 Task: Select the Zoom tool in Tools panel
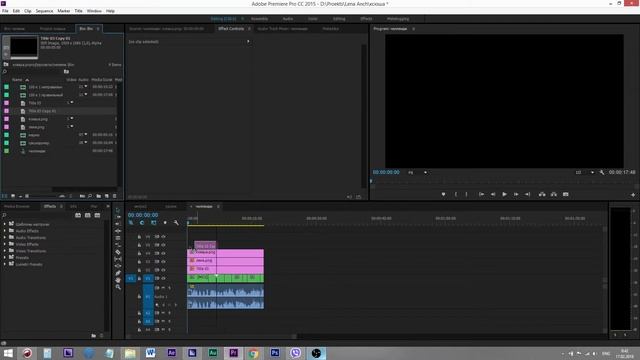118,287
